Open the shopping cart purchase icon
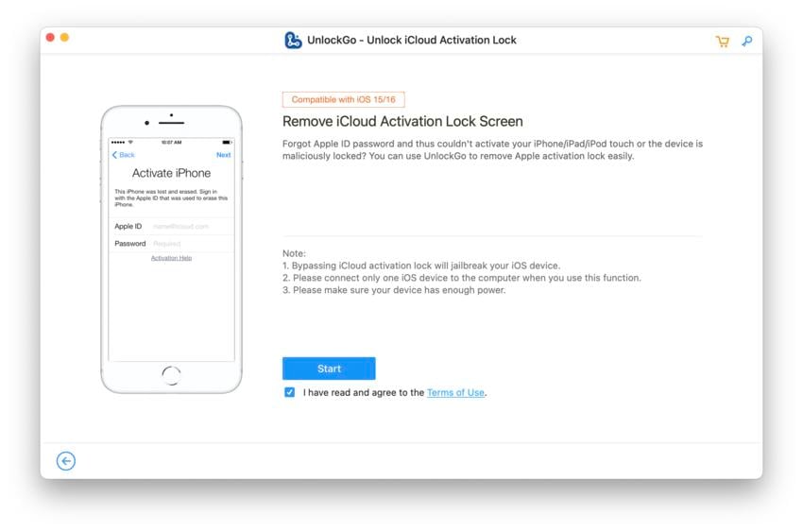 pyautogui.click(x=722, y=42)
